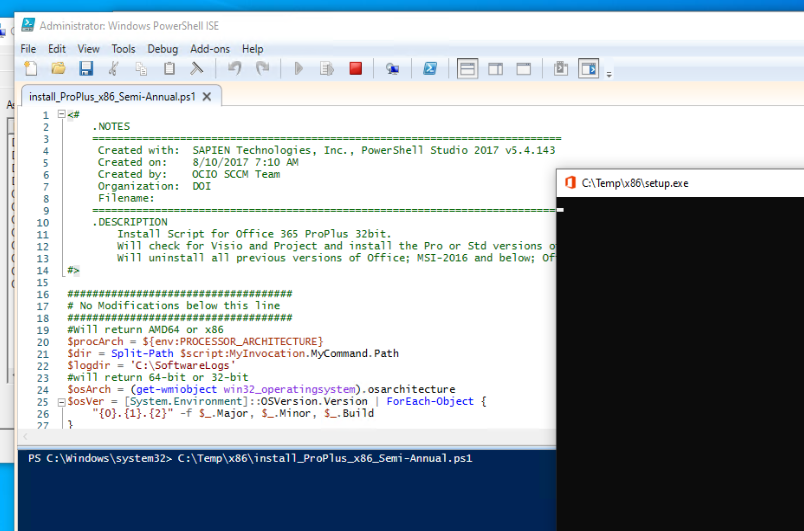This screenshot has height=531, width=804.
Task: Open the Tools menu
Action: point(124,49)
